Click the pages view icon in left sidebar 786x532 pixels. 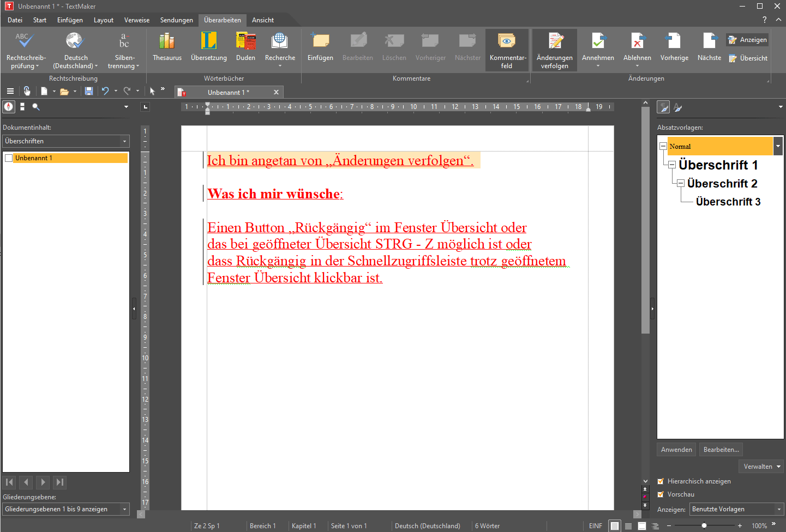click(22, 107)
